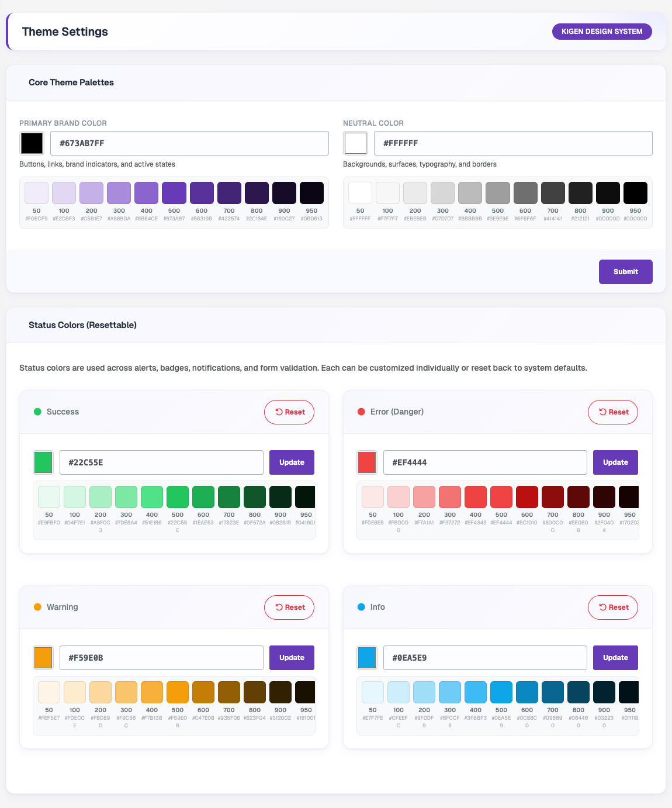Update the Error color value

615,462
